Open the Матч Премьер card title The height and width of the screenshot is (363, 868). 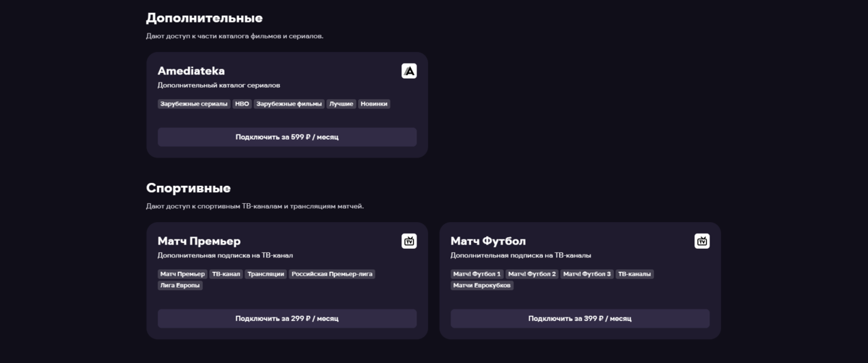coord(199,241)
